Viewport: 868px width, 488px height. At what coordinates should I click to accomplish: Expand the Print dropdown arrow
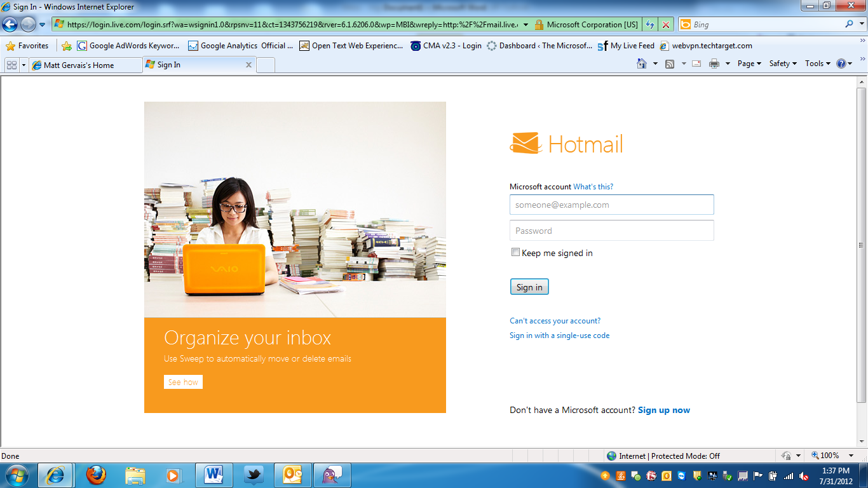(728, 64)
